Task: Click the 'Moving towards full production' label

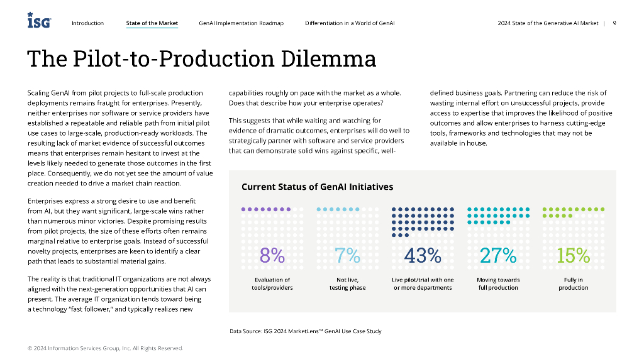Action: (498, 283)
